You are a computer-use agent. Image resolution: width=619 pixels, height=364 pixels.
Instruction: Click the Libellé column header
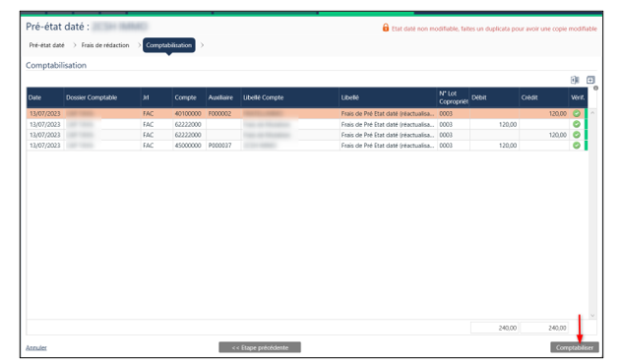coord(388,97)
